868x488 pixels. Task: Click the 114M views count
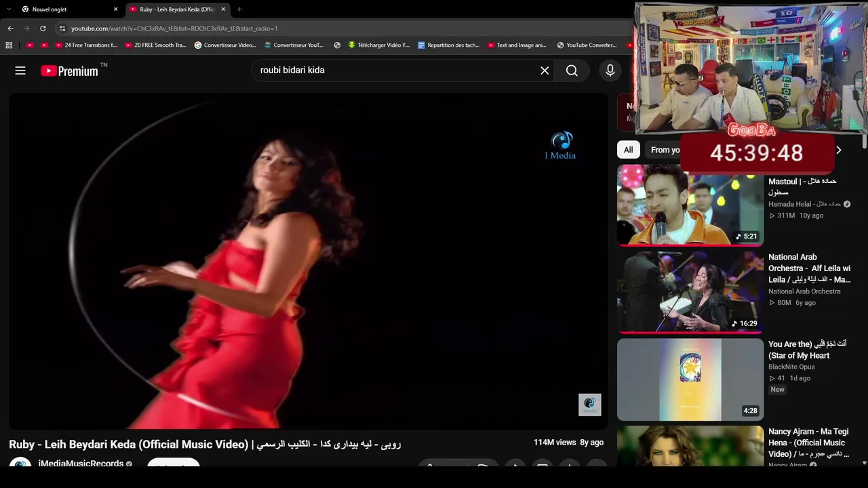point(555,443)
